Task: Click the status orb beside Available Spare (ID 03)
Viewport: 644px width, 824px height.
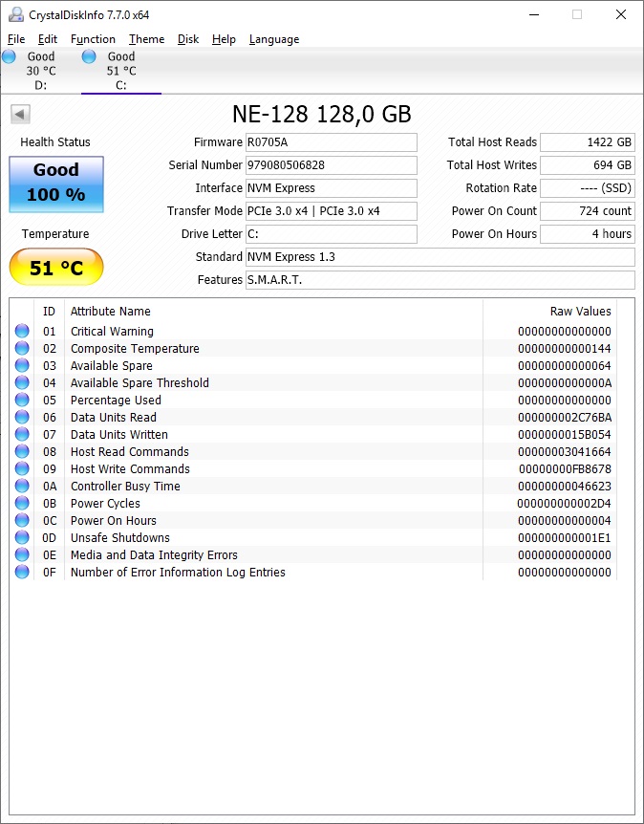Action: (22, 365)
